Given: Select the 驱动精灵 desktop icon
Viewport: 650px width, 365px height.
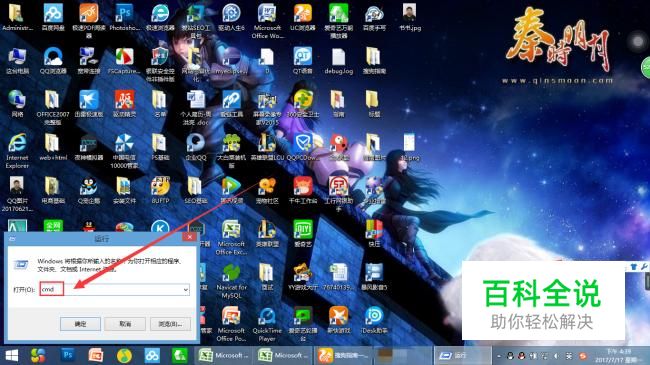Looking at the screenshot, I should [124, 104].
